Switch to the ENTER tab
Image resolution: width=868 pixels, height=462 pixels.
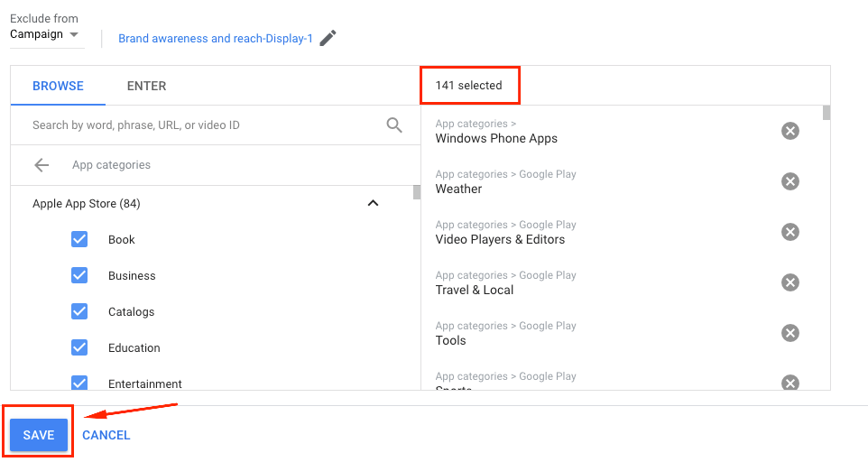click(146, 86)
